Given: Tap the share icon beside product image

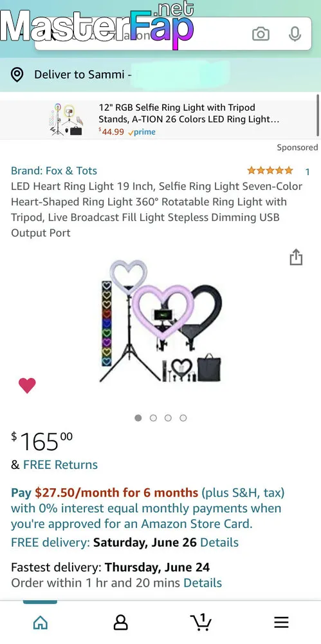Looking at the screenshot, I should [296, 257].
